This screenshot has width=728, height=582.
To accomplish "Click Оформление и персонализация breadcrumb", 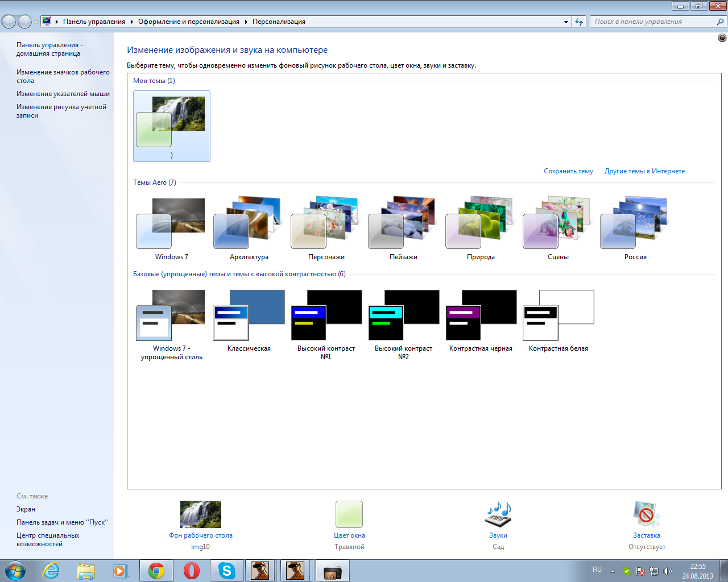I will [189, 22].
